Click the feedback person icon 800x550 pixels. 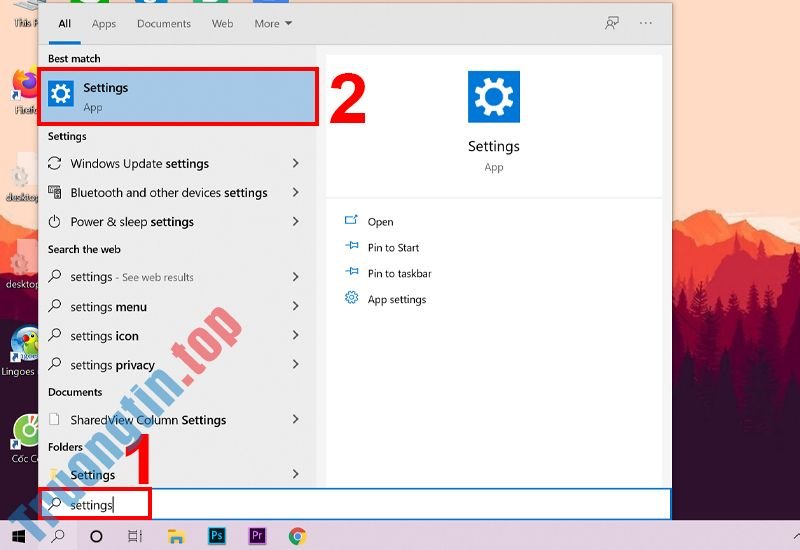(x=612, y=23)
